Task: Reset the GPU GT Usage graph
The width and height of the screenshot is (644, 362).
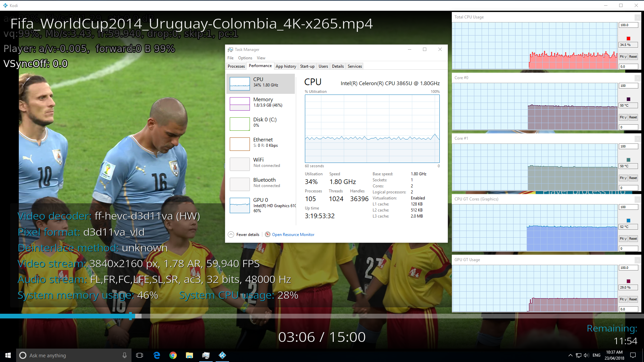Action: pyautogui.click(x=633, y=299)
